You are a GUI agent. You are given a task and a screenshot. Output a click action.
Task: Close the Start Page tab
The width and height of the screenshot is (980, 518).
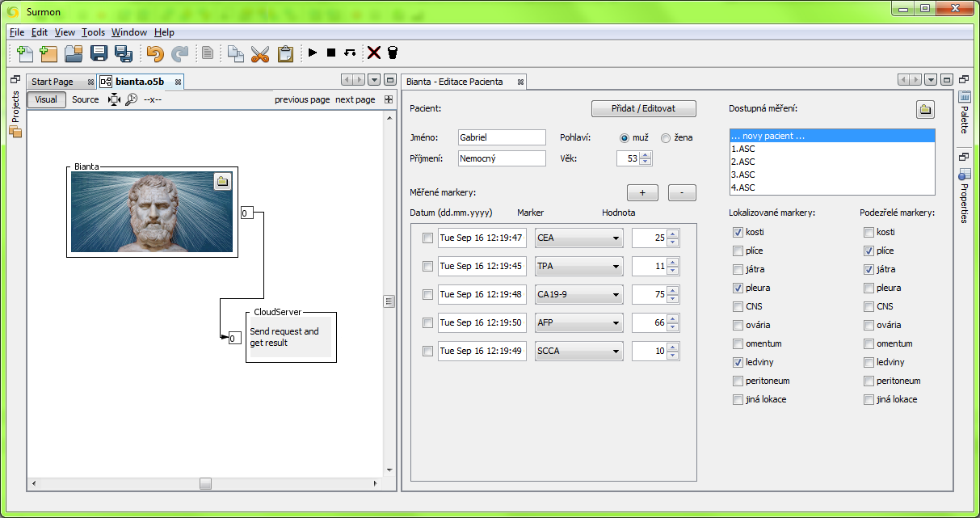pyautogui.click(x=90, y=82)
